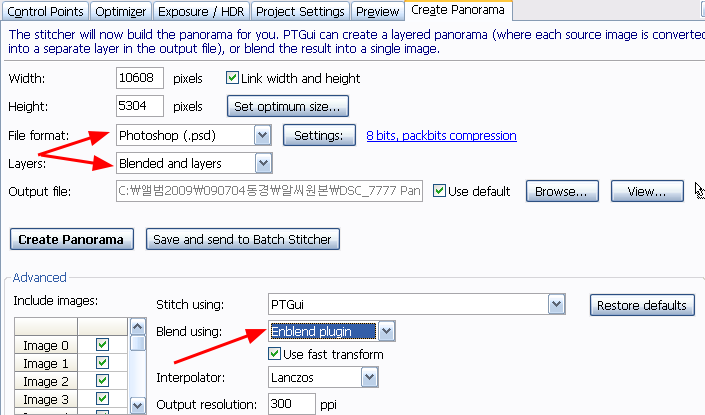Uncheck the Image 3 checkbox
705x415 pixels.
tap(103, 399)
